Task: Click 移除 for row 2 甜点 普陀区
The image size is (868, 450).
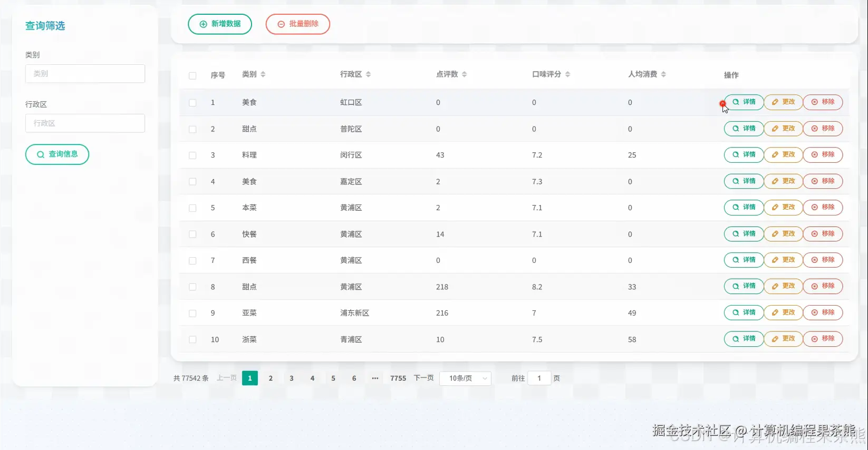Action: [823, 129]
